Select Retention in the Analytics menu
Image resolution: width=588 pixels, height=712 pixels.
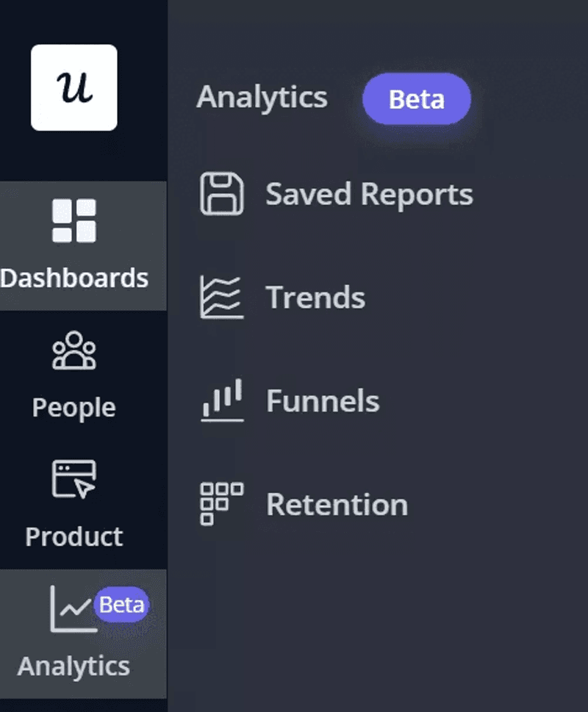pyautogui.click(x=337, y=505)
